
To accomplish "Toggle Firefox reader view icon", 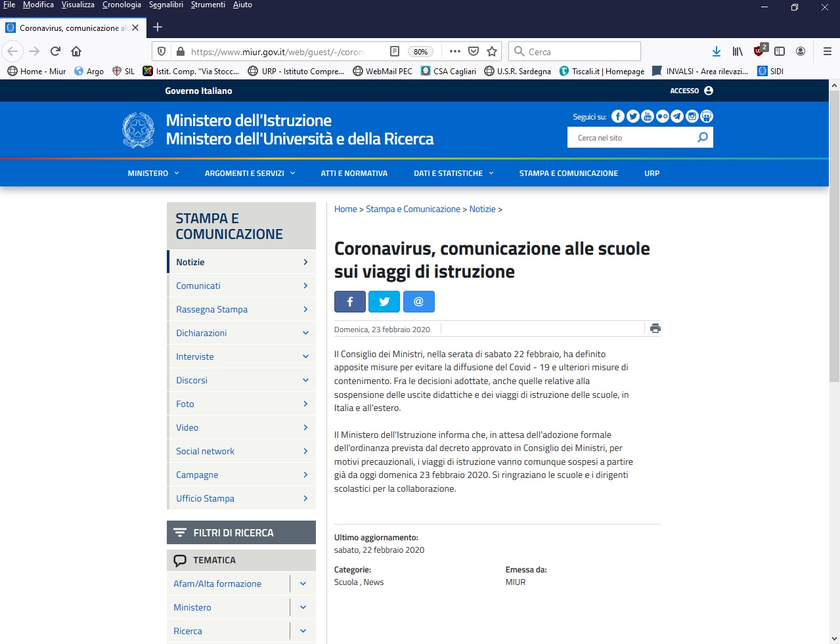I will point(395,51).
